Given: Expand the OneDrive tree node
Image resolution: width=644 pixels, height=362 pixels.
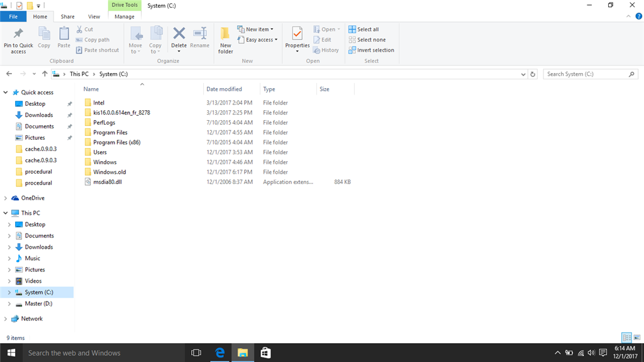Looking at the screenshot, I should (6, 198).
